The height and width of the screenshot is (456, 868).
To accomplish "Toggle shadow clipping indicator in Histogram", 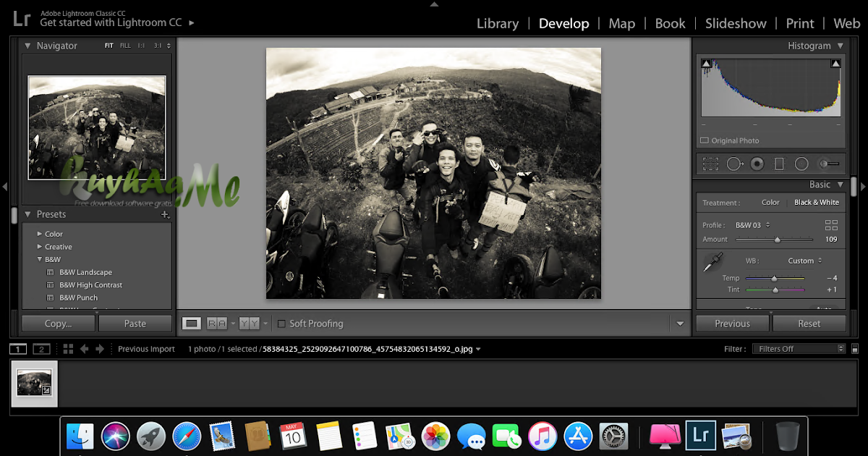I will pos(707,64).
